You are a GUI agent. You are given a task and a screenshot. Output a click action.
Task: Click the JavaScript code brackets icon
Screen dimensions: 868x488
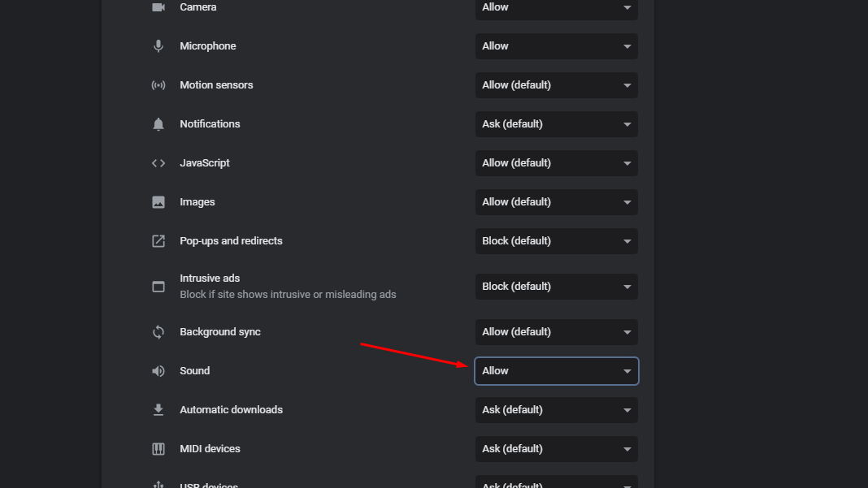pyautogui.click(x=158, y=163)
